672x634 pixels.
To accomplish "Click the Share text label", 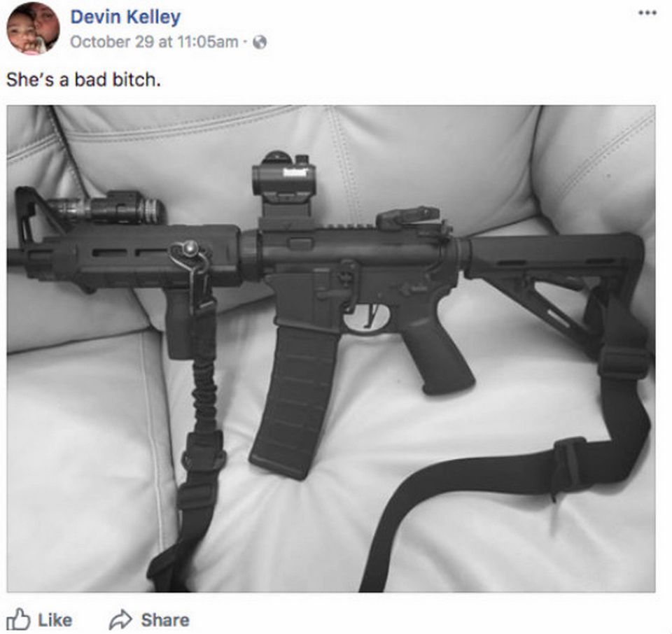I will click(165, 620).
